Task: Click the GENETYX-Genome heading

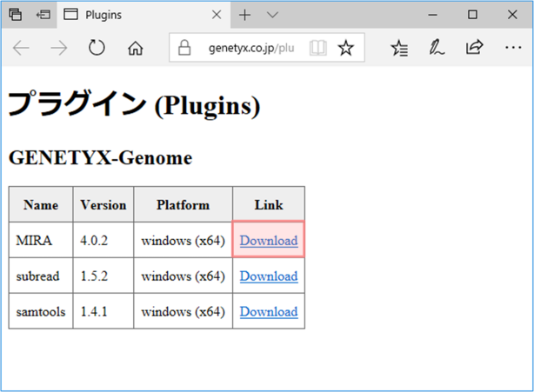Action: point(101,157)
